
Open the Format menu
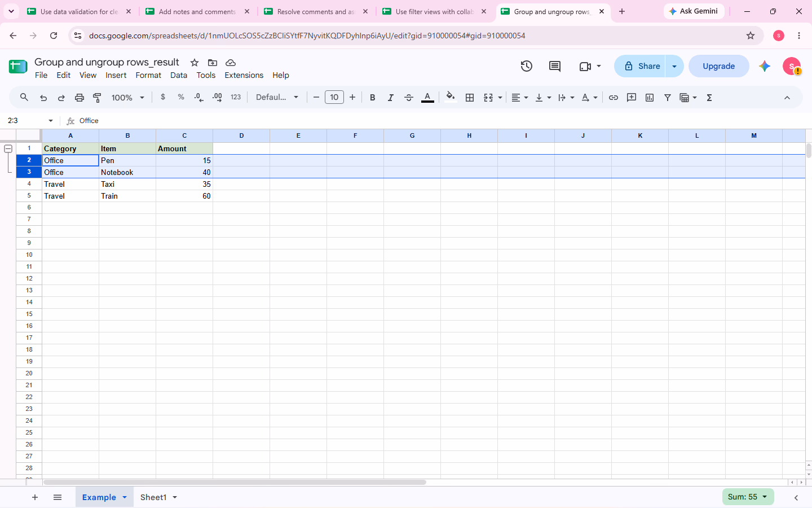(x=148, y=75)
